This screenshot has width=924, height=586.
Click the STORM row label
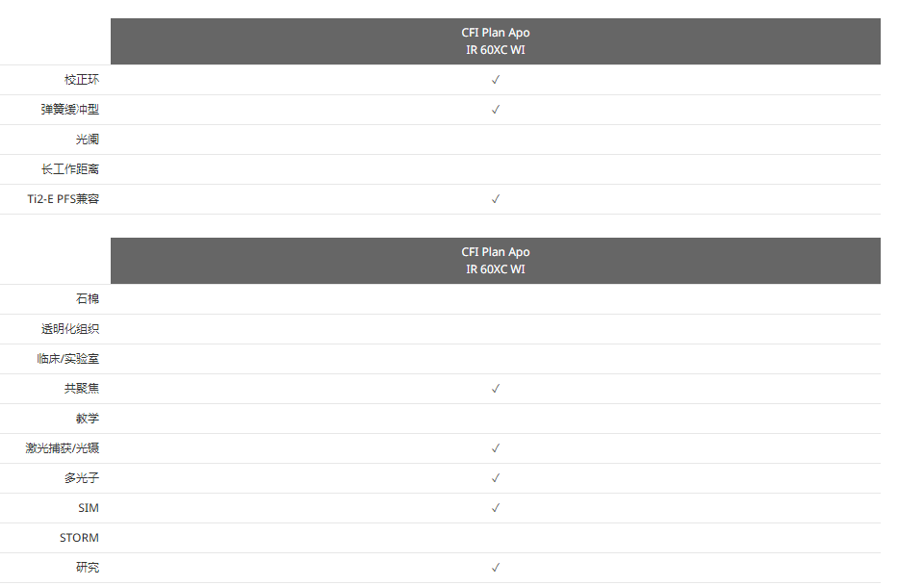pyautogui.click(x=79, y=538)
